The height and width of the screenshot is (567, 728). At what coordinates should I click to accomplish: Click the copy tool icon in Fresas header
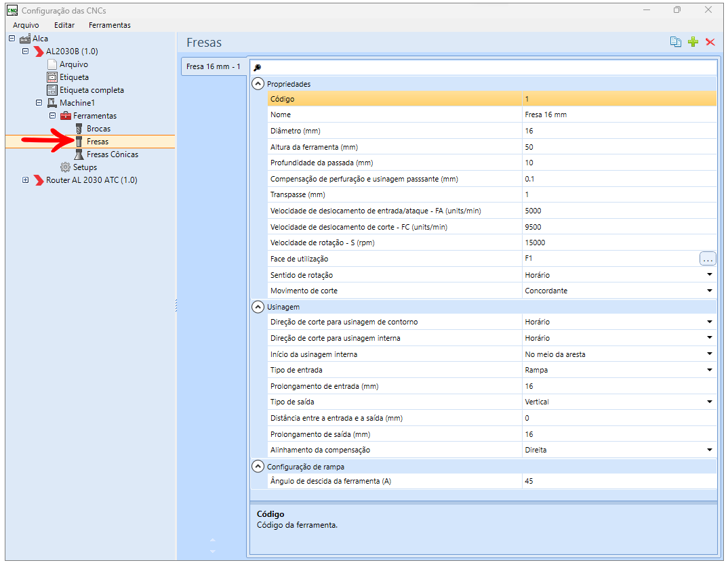(x=676, y=42)
